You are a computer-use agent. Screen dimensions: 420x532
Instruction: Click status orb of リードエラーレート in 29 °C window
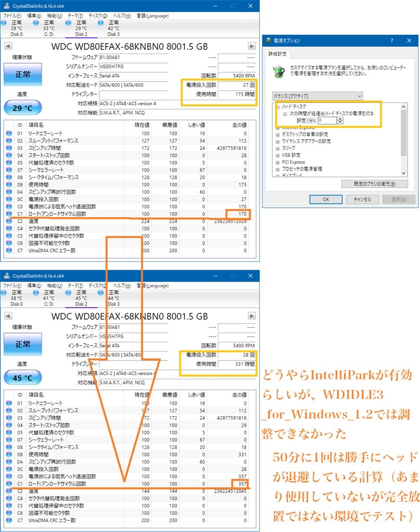coord(9,134)
